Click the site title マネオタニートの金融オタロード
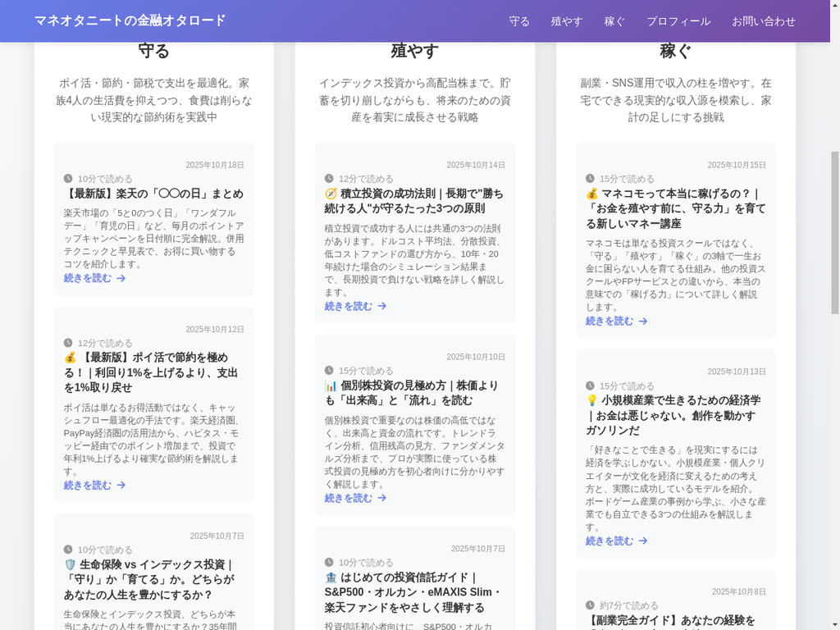The width and height of the screenshot is (840, 630). pyautogui.click(x=127, y=21)
